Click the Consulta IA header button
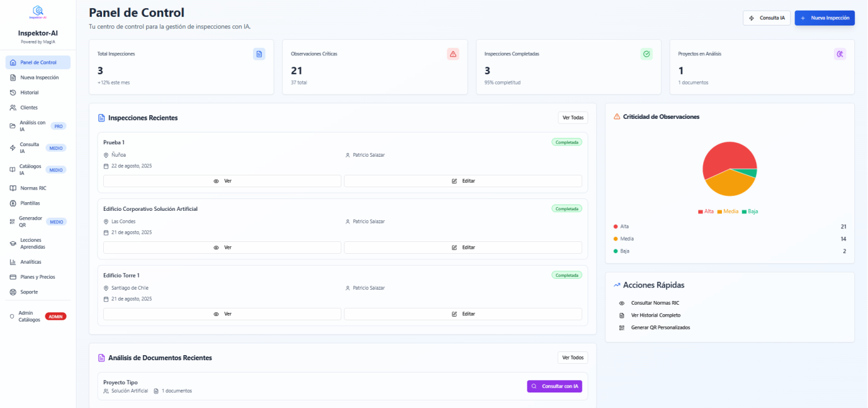Screen dimensions: 868x408 click(x=767, y=18)
